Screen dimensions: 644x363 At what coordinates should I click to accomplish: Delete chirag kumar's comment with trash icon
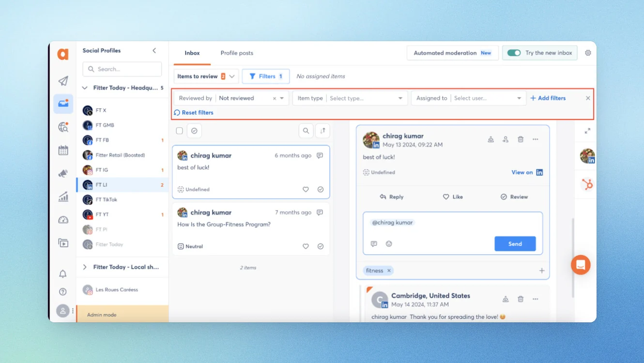click(521, 139)
